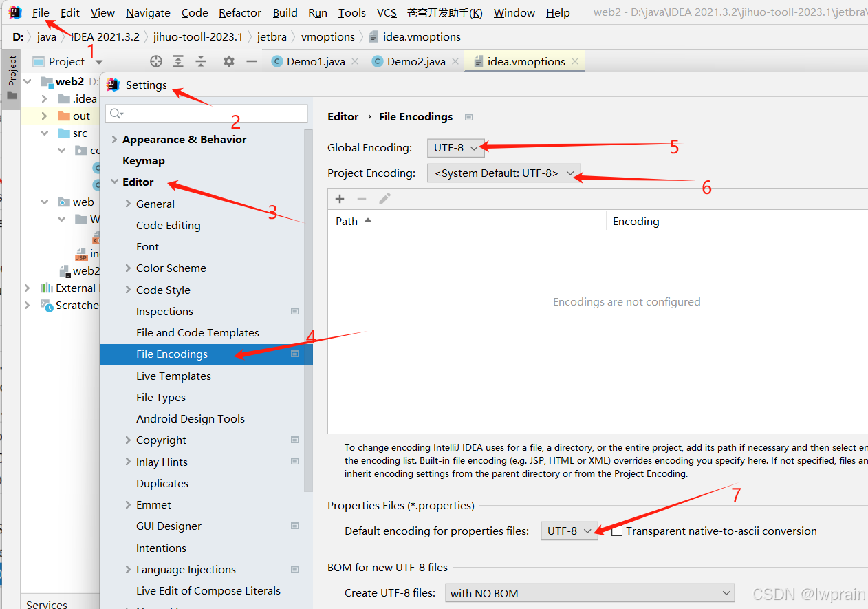The image size is (868, 609).
Task: Click the Project side tool window button
Action: 12,78
